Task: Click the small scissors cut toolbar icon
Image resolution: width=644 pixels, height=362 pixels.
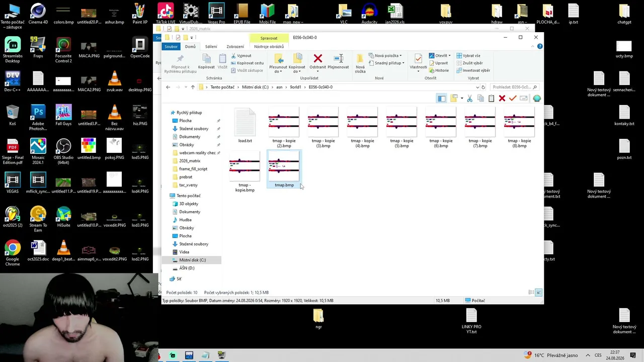Action: 469,99
